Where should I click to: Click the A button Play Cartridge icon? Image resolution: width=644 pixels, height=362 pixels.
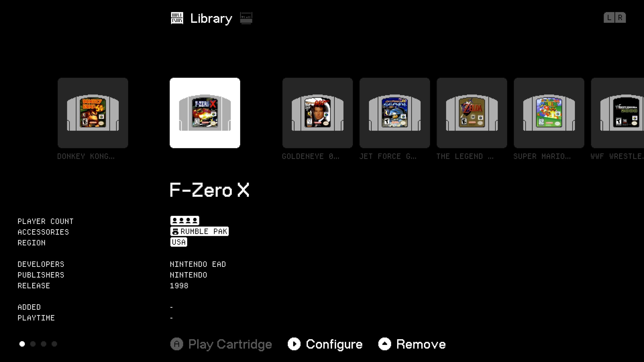[x=177, y=344]
